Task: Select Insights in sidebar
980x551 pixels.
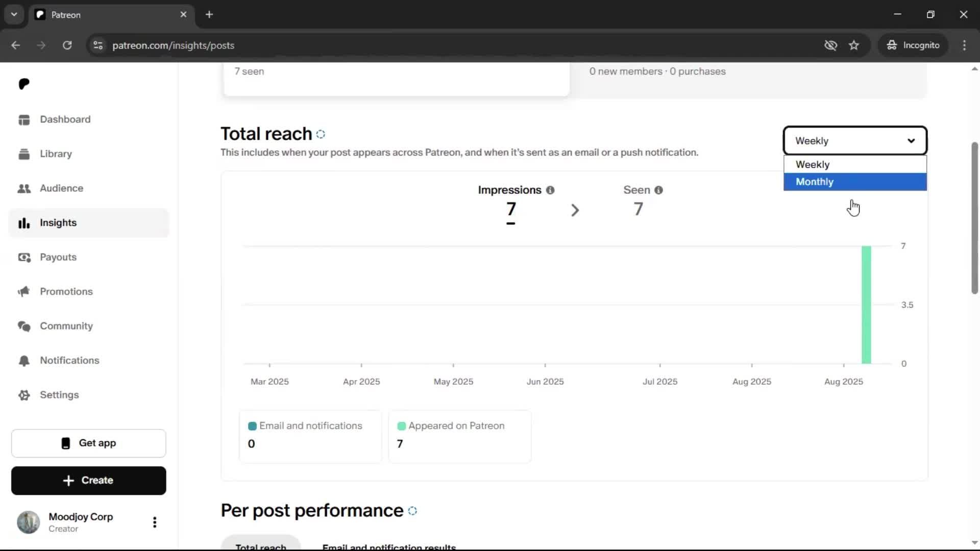Action: pos(88,222)
